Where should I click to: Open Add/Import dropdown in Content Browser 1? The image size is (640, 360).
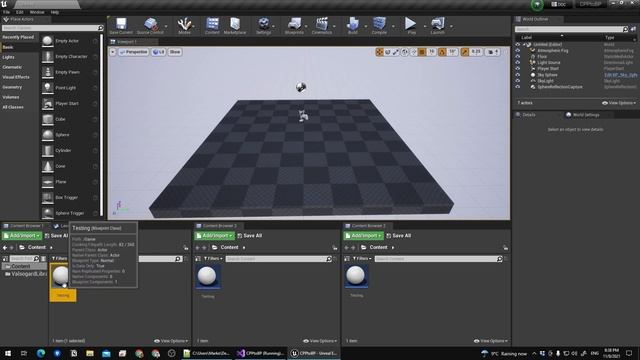(22, 236)
